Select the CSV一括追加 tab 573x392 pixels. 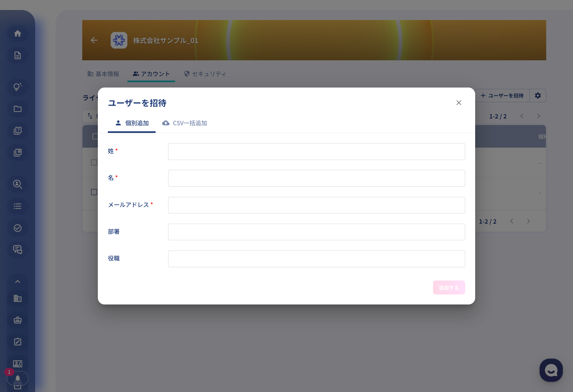[x=184, y=123]
